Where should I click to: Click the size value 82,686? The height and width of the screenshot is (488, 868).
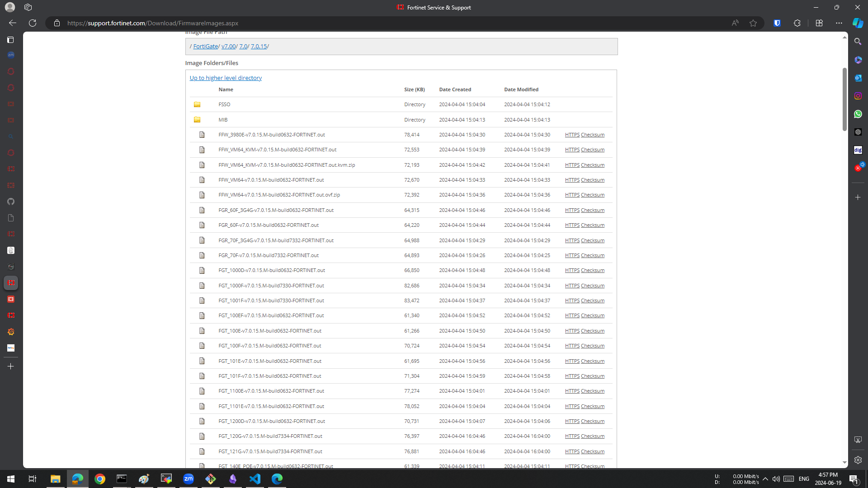pyautogui.click(x=411, y=286)
